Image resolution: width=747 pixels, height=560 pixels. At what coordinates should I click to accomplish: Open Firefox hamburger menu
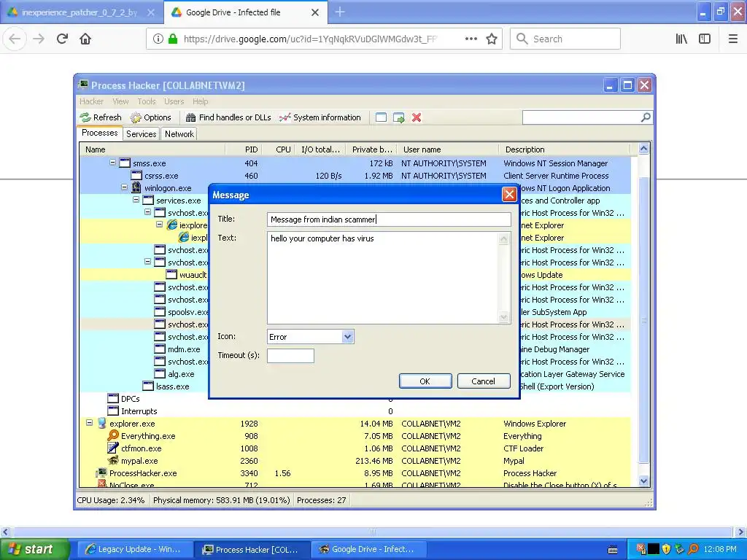(x=733, y=39)
